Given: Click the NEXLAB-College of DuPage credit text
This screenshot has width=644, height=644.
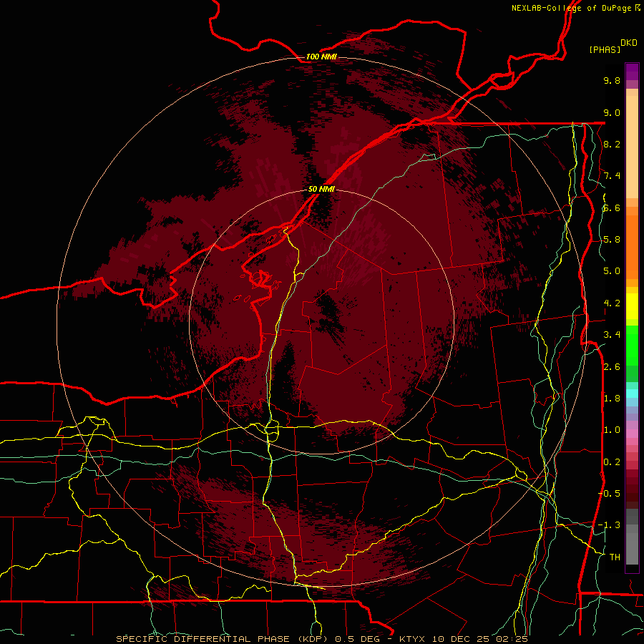Looking at the screenshot, I should tap(573, 8).
